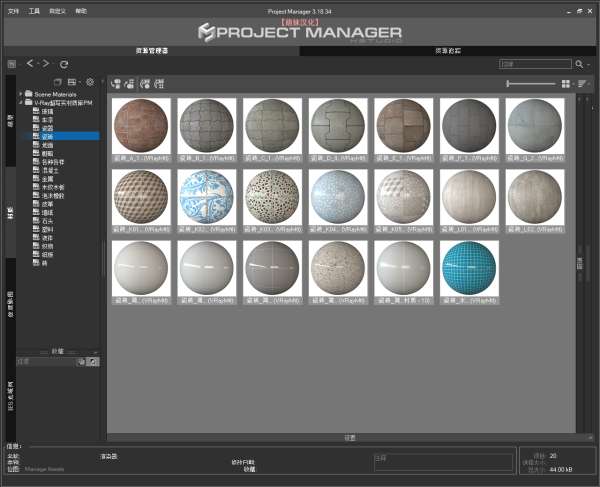The height and width of the screenshot is (487, 600).
Task: Select the 金属 library category
Action: coord(47,179)
